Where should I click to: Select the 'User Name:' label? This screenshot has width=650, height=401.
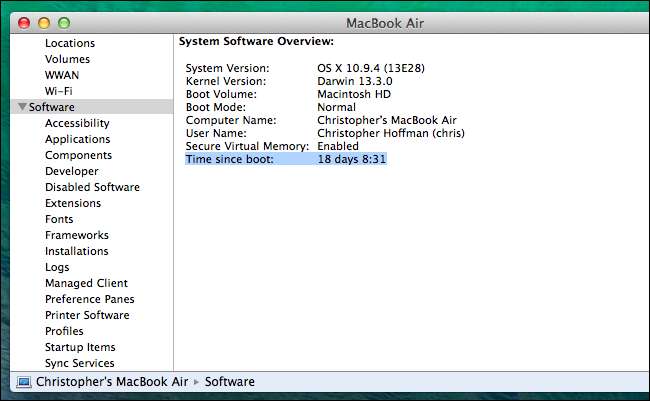[216, 133]
